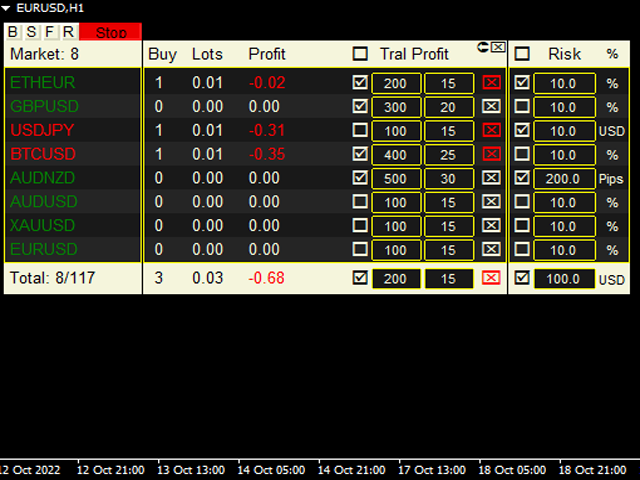Click the red close-trades icon in ETHEUR row

(x=491, y=83)
